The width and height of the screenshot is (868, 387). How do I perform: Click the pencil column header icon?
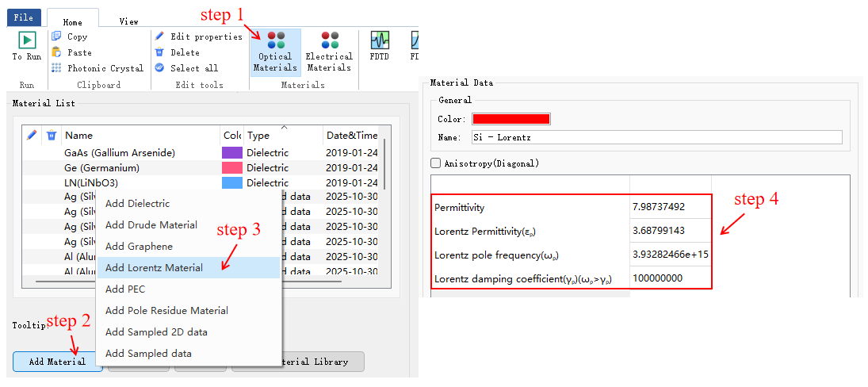coord(32,135)
